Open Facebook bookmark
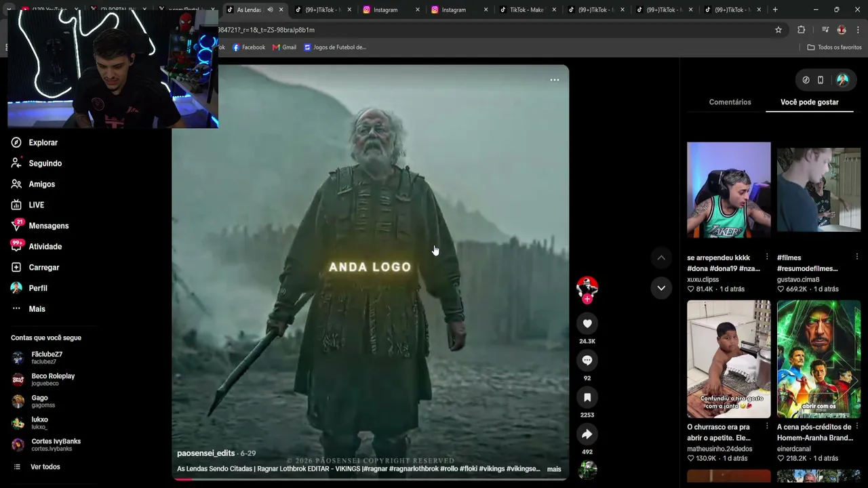Image resolution: width=868 pixels, height=488 pixels. [x=249, y=47]
